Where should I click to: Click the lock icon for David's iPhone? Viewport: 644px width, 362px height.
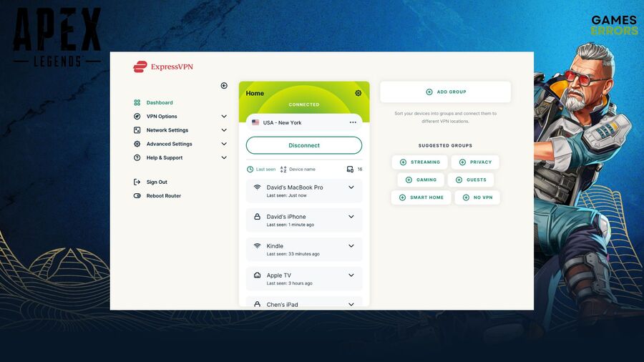click(x=257, y=216)
